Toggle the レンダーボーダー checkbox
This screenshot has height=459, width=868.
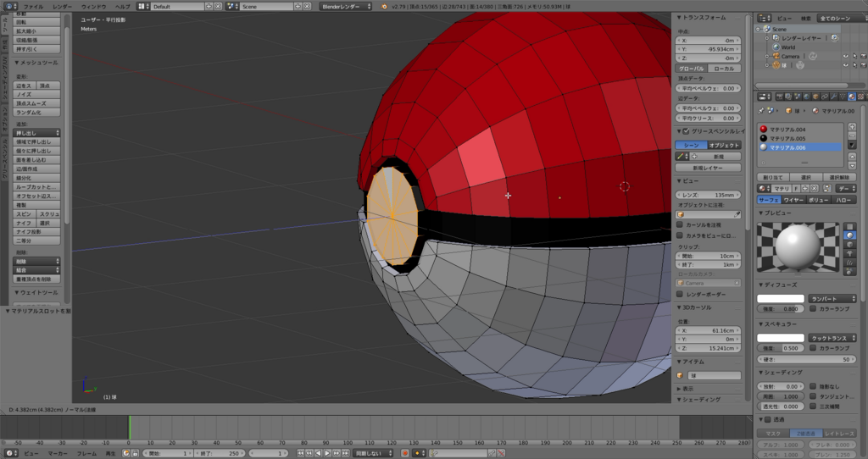click(x=680, y=294)
